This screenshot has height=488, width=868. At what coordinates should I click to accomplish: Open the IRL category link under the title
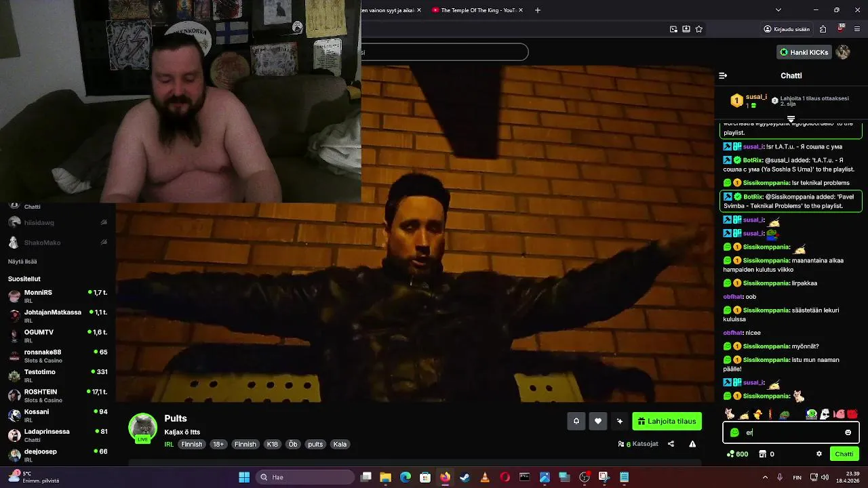169,445
